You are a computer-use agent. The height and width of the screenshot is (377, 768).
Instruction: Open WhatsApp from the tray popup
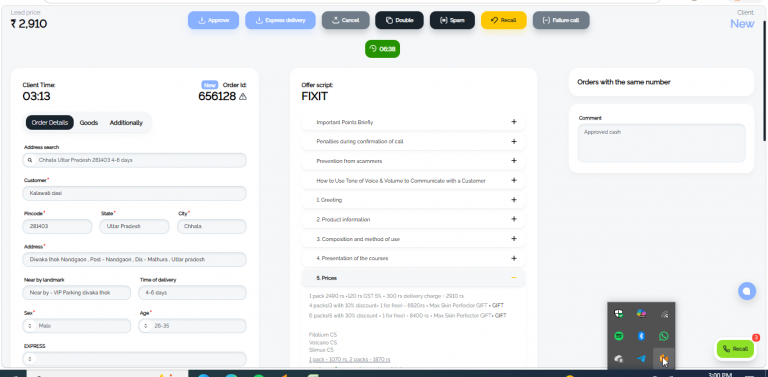664,336
